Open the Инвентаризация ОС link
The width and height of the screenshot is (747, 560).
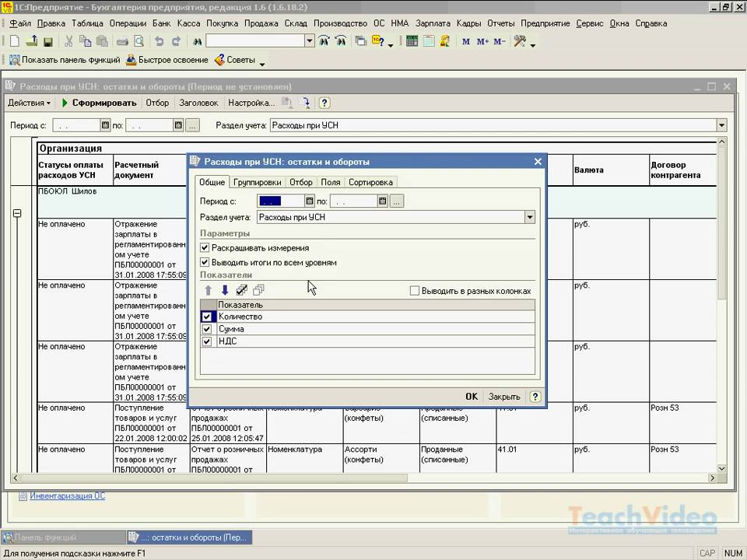67,495
